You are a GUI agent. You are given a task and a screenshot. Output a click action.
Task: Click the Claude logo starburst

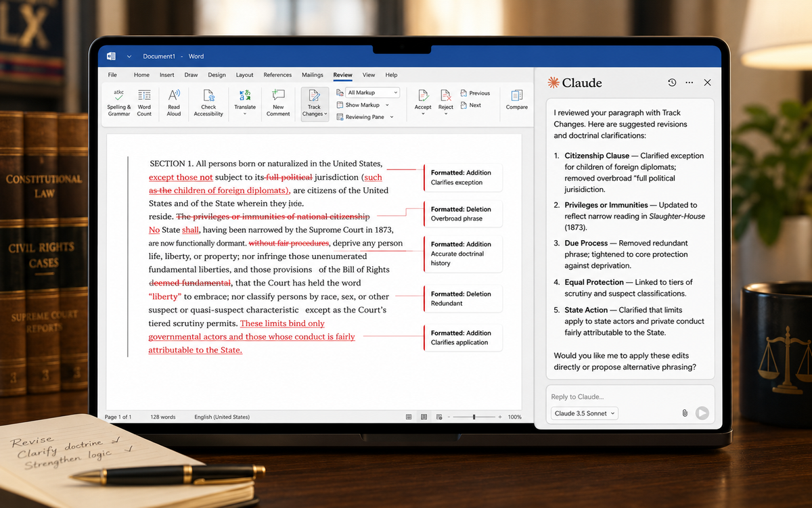pyautogui.click(x=554, y=83)
